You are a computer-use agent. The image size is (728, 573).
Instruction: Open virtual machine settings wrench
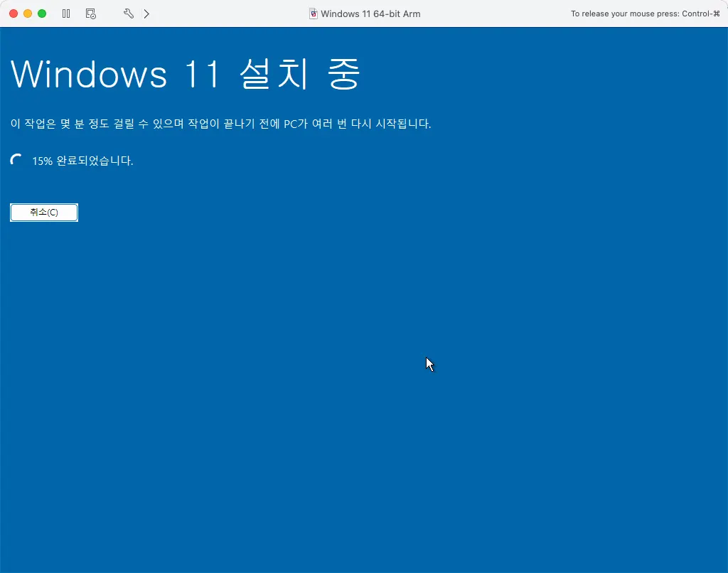[129, 14]
